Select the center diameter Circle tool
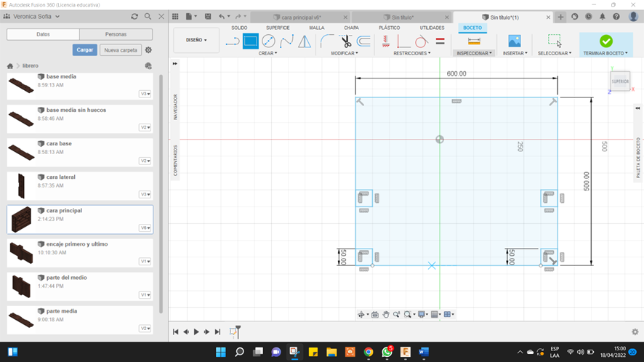644x362 pixels. tap(268, 41)
